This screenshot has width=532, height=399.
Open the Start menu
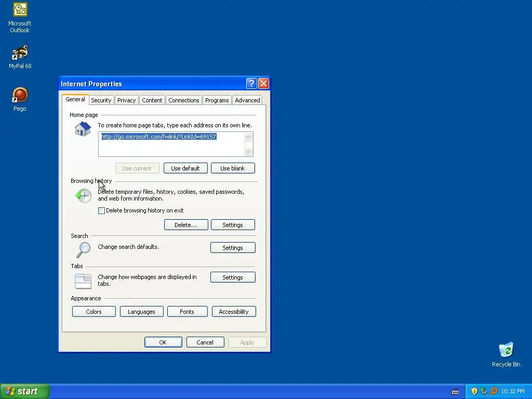pyautogui.click(x=25, y=391)
